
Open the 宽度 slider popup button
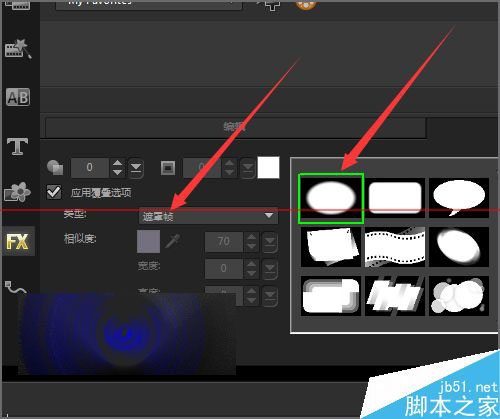click(270, 268)
